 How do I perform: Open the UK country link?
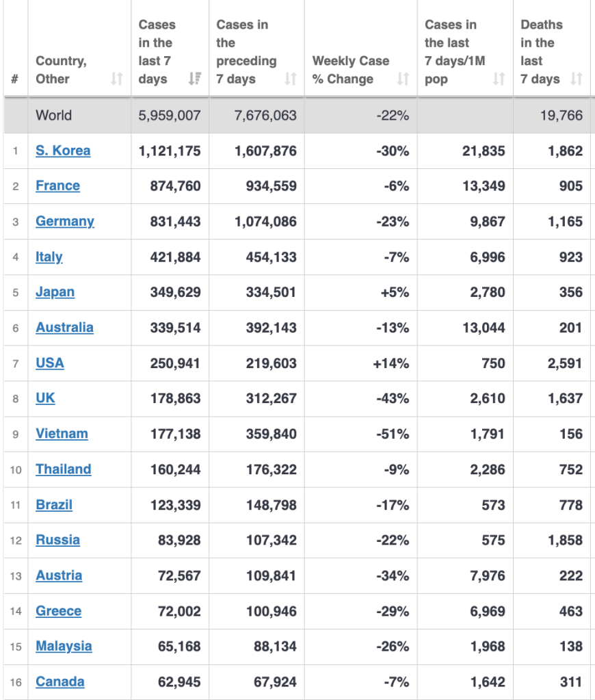pos(45,398)
